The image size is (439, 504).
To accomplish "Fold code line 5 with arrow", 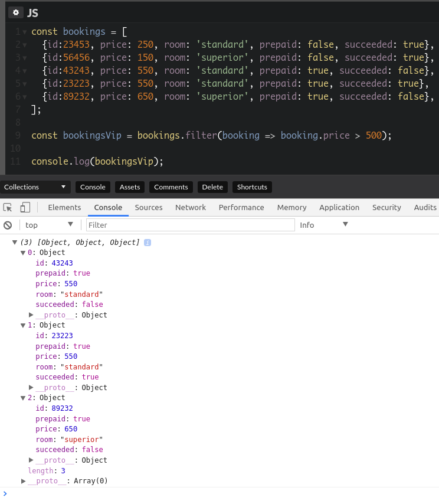I will (x=24, y=84).
